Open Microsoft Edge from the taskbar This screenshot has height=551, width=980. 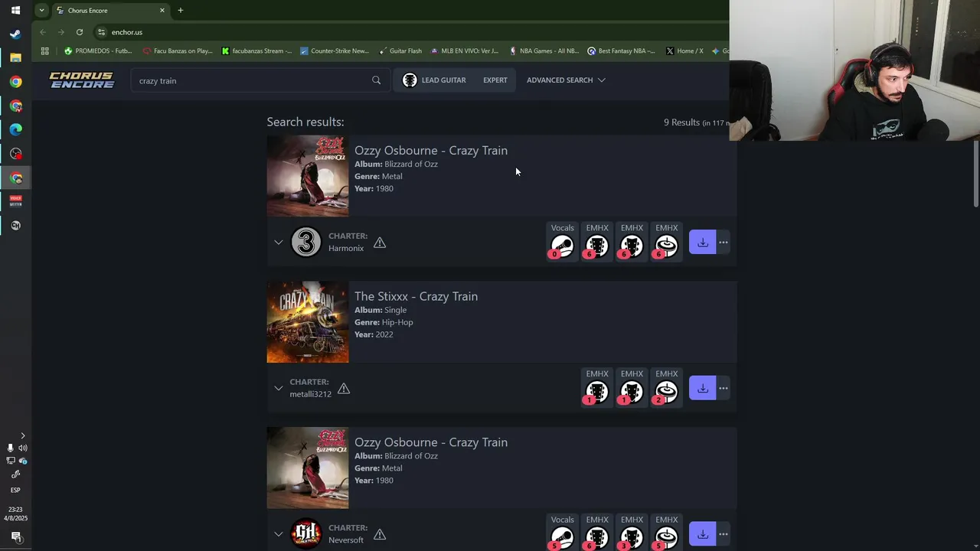point(15,129)
